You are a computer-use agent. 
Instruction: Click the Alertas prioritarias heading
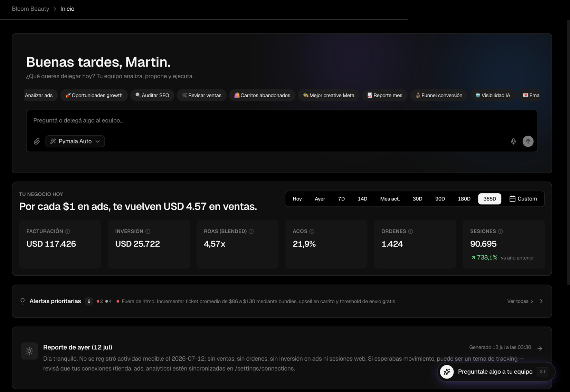[55, 301]
